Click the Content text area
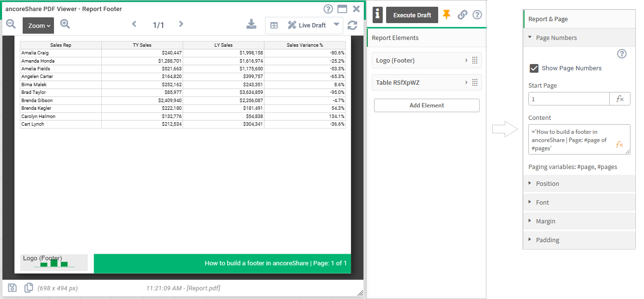Viewport: 644px width, 299px height. point(579,140)
